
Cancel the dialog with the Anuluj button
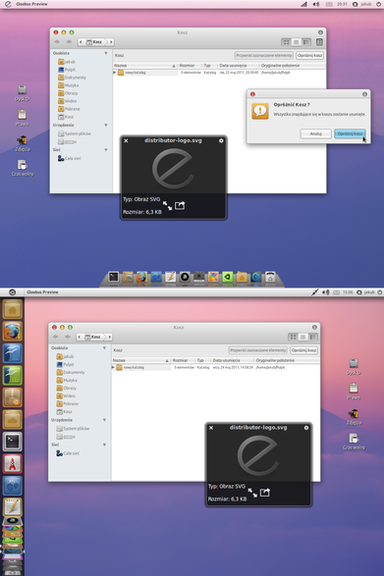pyautogui.click(x=316, y=134)
